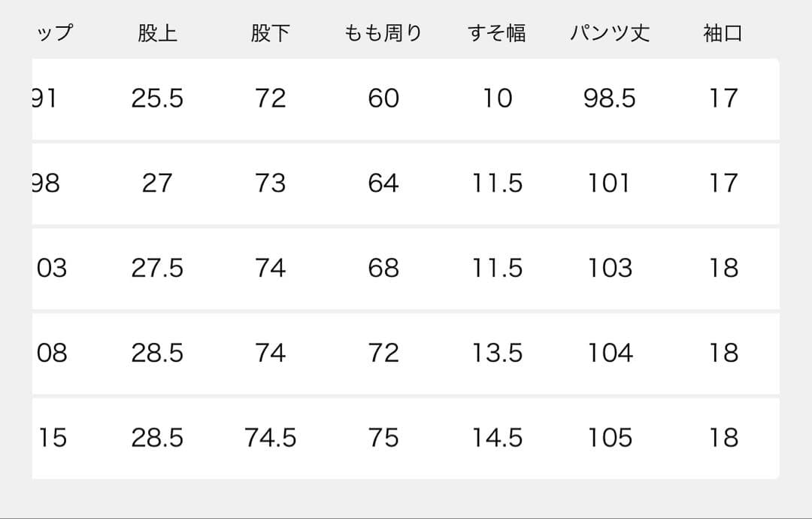Screen dimensions: 812x519
Task: Select the 68 もも周り value
Action: (383, 269)
